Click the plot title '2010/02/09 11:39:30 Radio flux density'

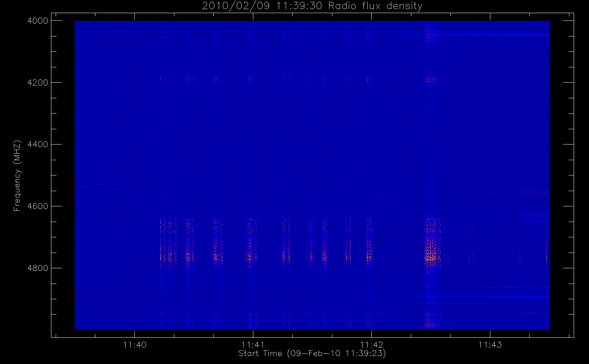pos(312,6)
